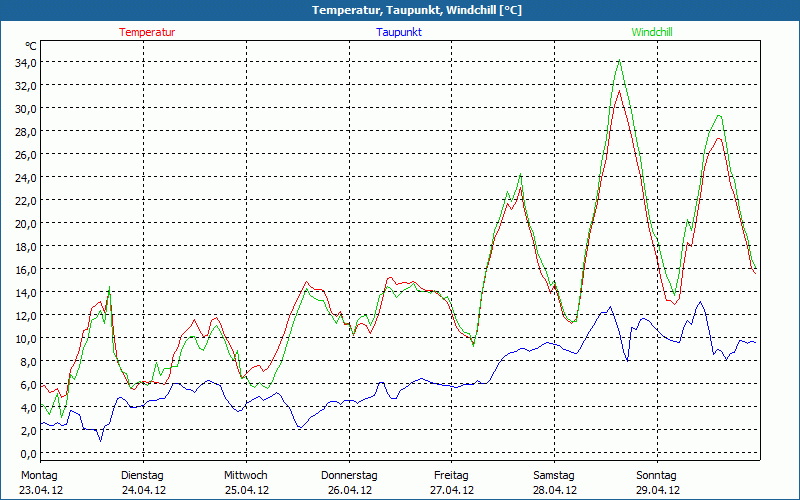The height and width of the screenshot is (500, 800).
Task: Click the Montag day label
Action: coord(39,476)
